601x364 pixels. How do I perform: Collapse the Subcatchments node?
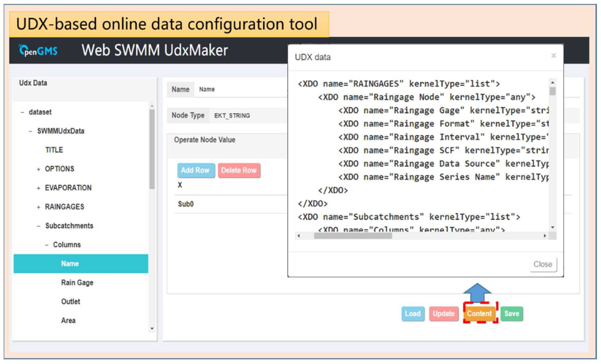pos(39,226)
